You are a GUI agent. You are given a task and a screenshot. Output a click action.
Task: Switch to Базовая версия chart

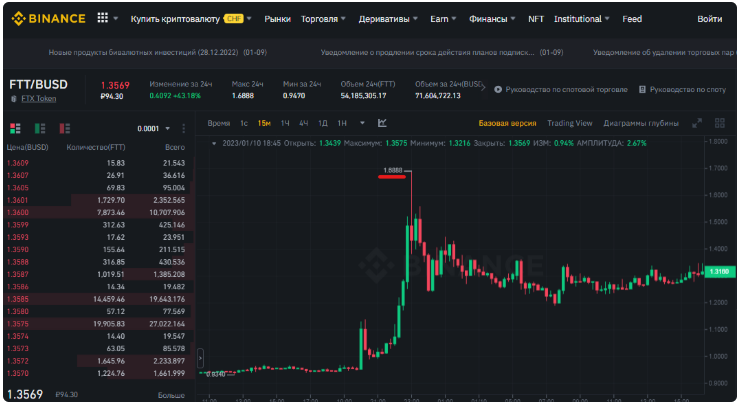point(507,123)
